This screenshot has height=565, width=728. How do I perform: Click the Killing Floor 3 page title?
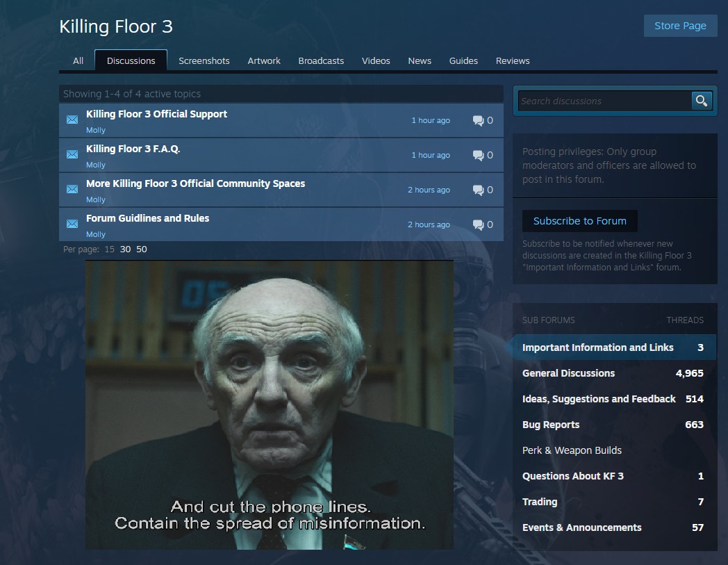(x=116, y=26)
